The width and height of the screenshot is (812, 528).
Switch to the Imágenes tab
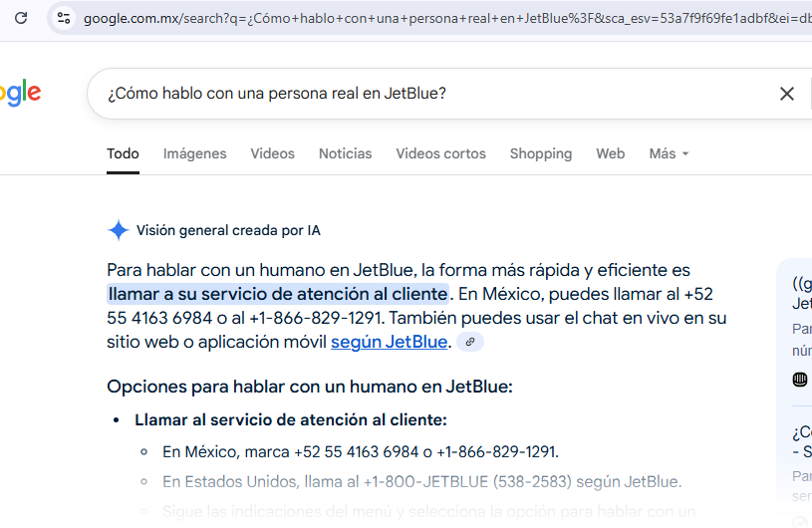194,153
